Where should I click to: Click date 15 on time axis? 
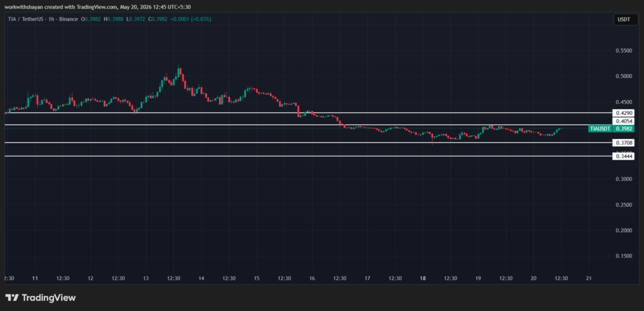(x=257, y=278)
